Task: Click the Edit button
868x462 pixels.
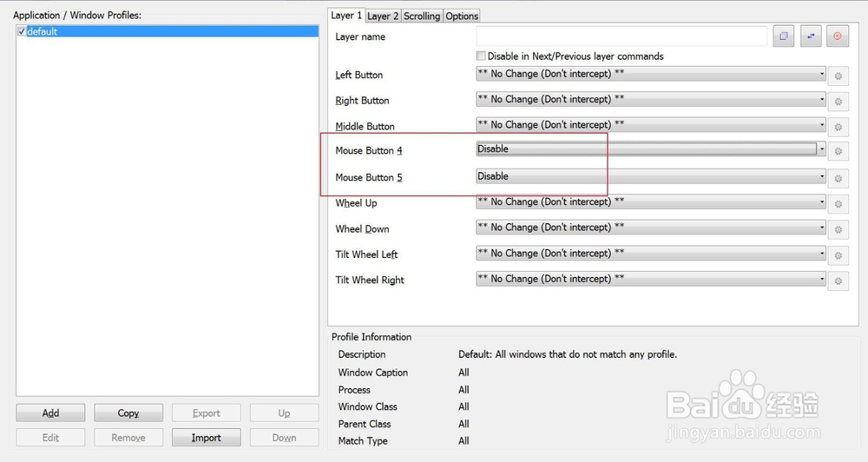Action: (50, 437)
